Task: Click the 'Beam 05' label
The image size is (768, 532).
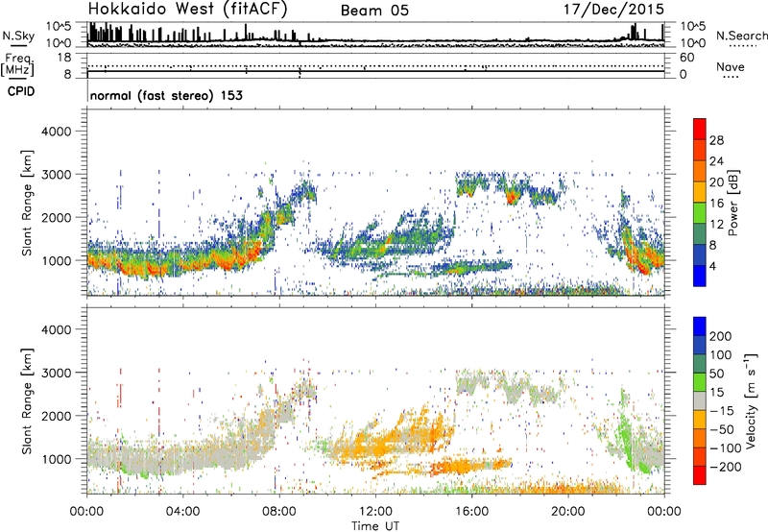Action: pyautogui.click(x=374, y=11)
